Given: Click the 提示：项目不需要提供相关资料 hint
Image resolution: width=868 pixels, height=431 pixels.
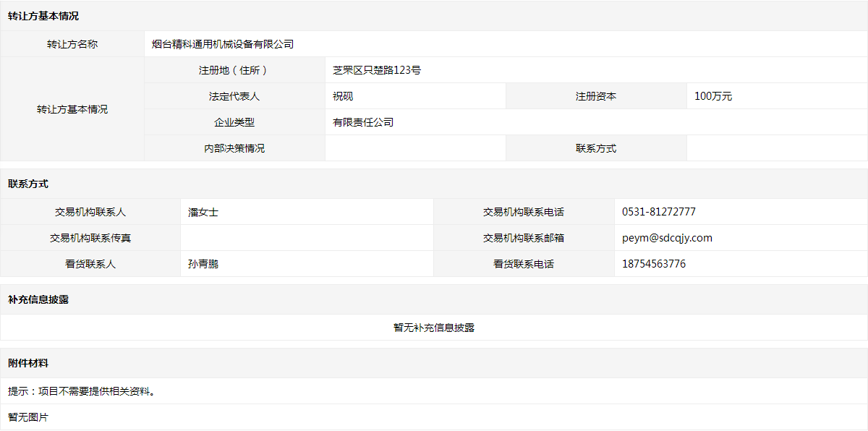Looking at the screenshot, I should coord(82,391).
